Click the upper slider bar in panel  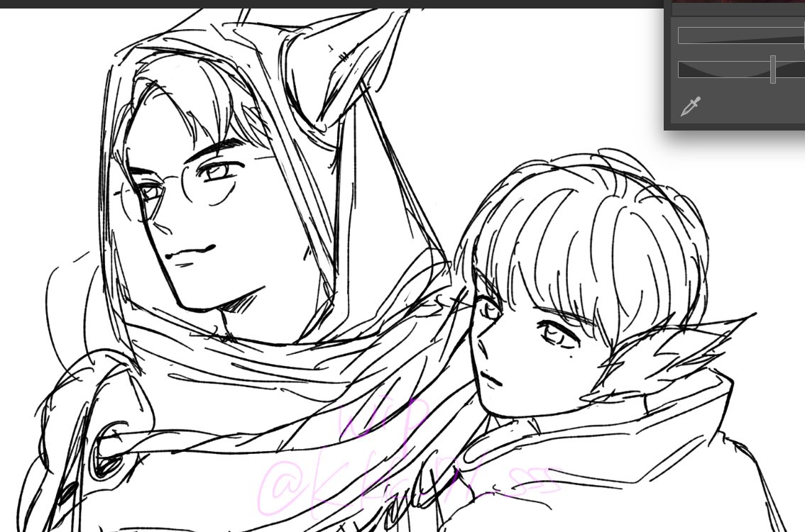[741, 35]
